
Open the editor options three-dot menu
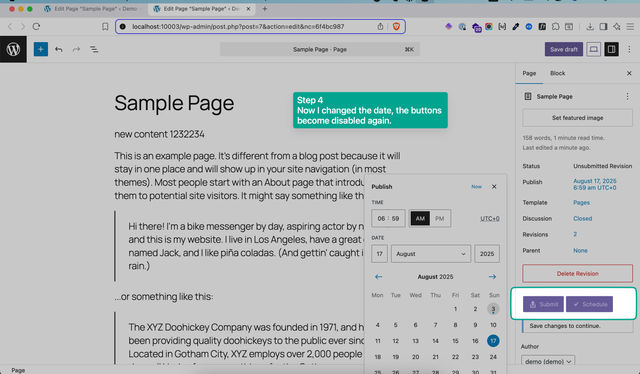[629, 49]
